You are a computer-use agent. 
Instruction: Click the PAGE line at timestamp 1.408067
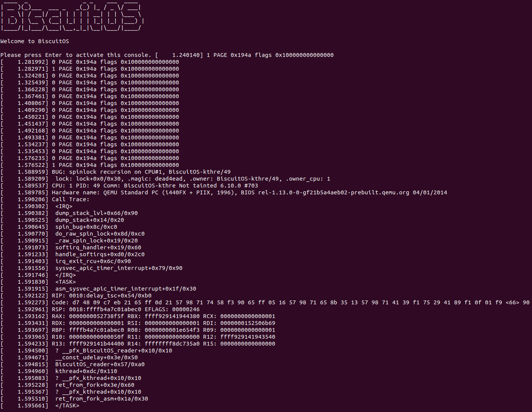tap(90, 103)
